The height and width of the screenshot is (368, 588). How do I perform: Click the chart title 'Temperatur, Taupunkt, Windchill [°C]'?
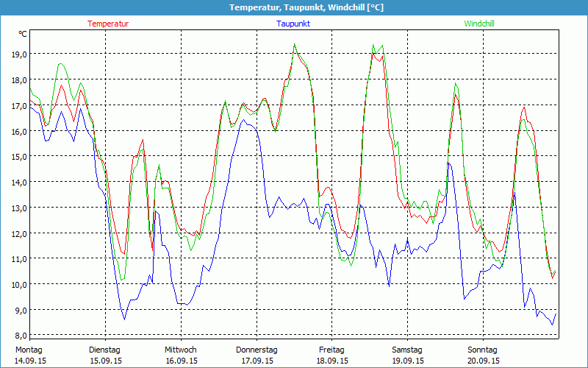[306, 7]
